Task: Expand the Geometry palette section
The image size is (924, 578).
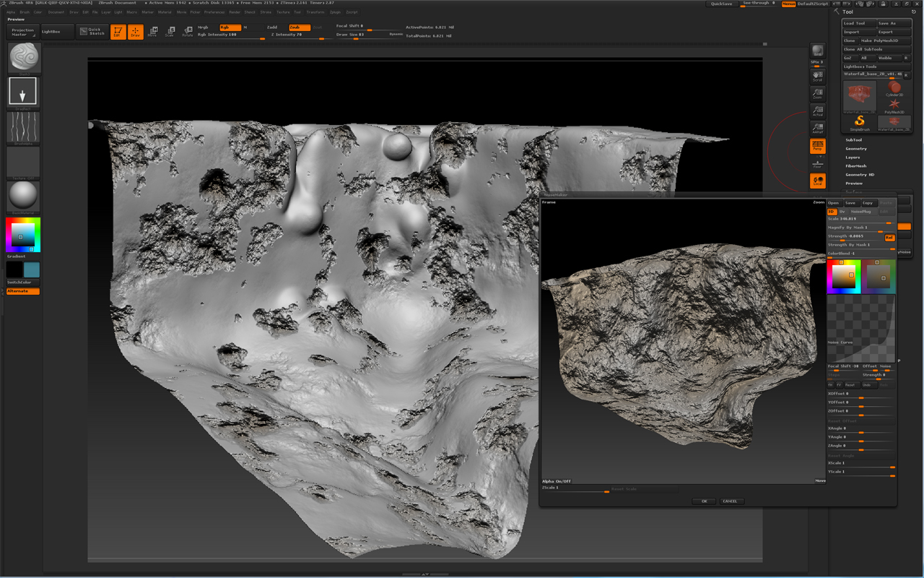Action: coord(856,149)
